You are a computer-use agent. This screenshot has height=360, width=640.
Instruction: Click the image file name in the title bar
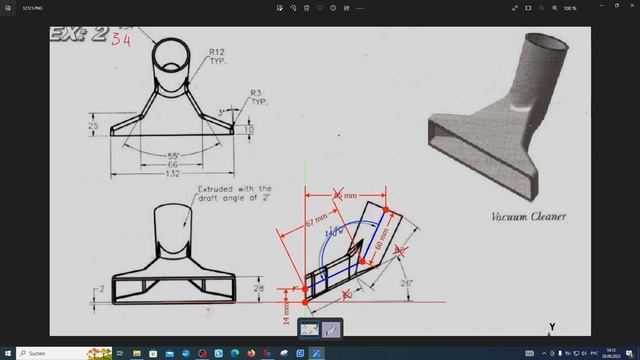32,8
